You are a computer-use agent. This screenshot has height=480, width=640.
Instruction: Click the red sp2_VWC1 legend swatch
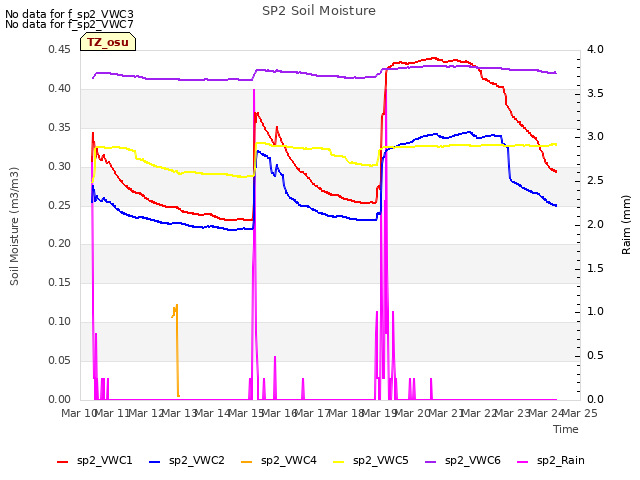(x=62, y=462)
